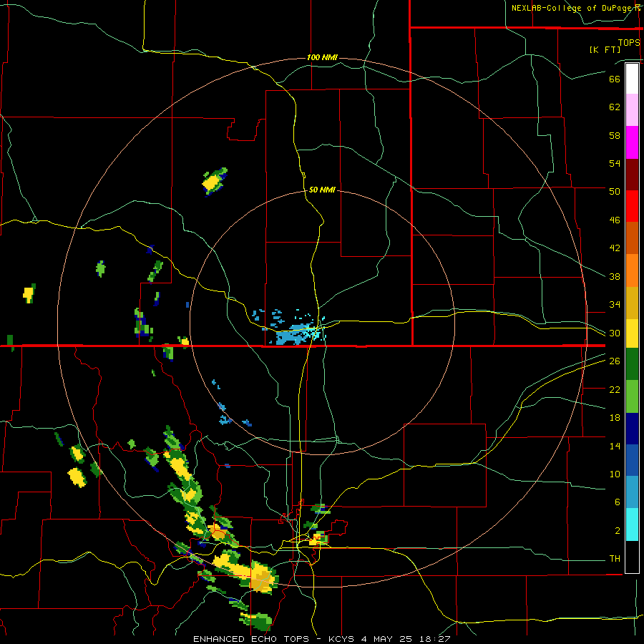Click the '54' legend value
The image size is (644, 644).
pos(615,163)
